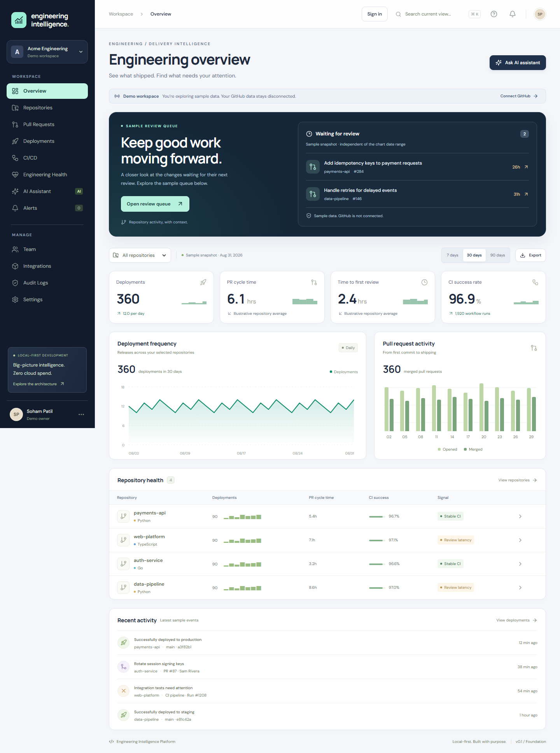The height and width of the screenshot is (753, 560).
Task: Click the help question mark icon
Action: [494, 14]
